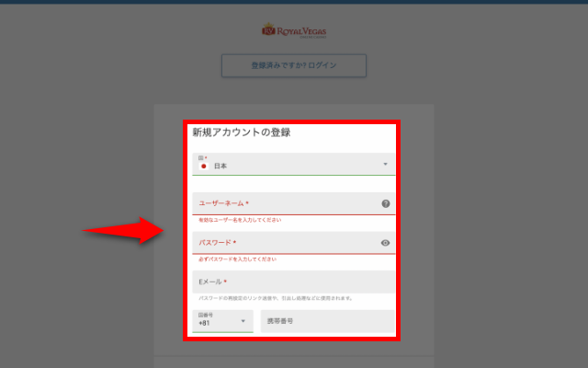The height and width of the screenshot is (368, 588).
Task: Click the Royal Vegas crest emblem
Action: pos(268,31)
